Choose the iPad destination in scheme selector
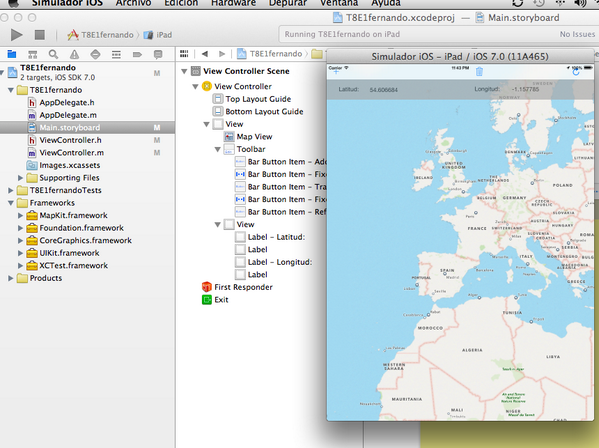 tap(158, 35)
